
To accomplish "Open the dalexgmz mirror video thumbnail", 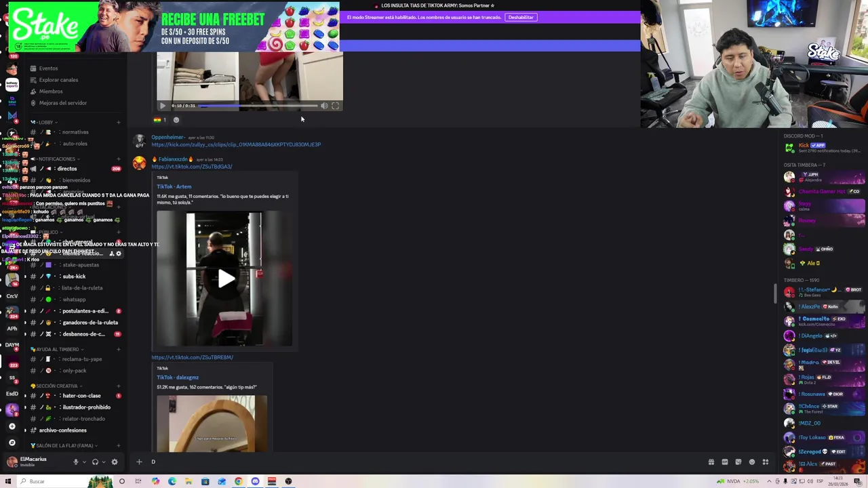I will (x=212, y=424).
